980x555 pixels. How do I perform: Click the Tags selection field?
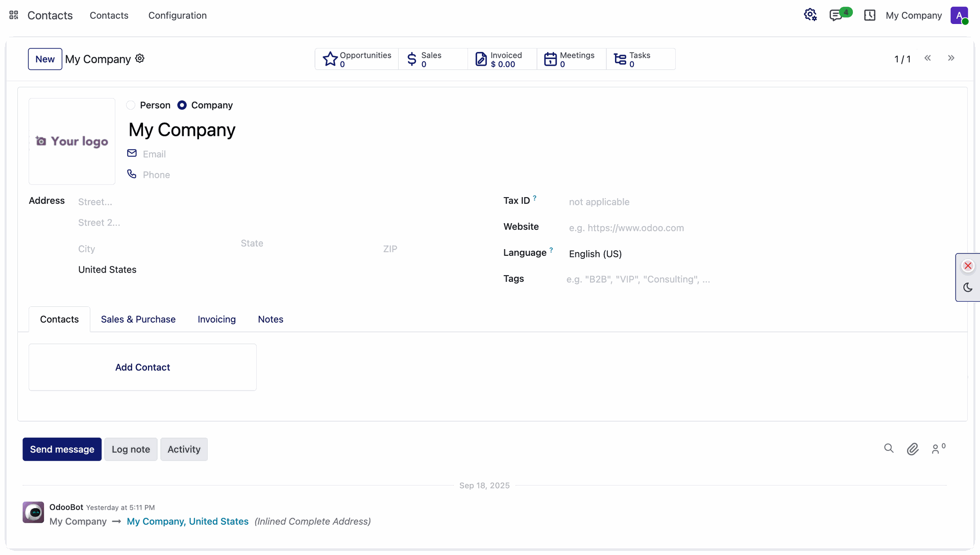click(761, 279)
